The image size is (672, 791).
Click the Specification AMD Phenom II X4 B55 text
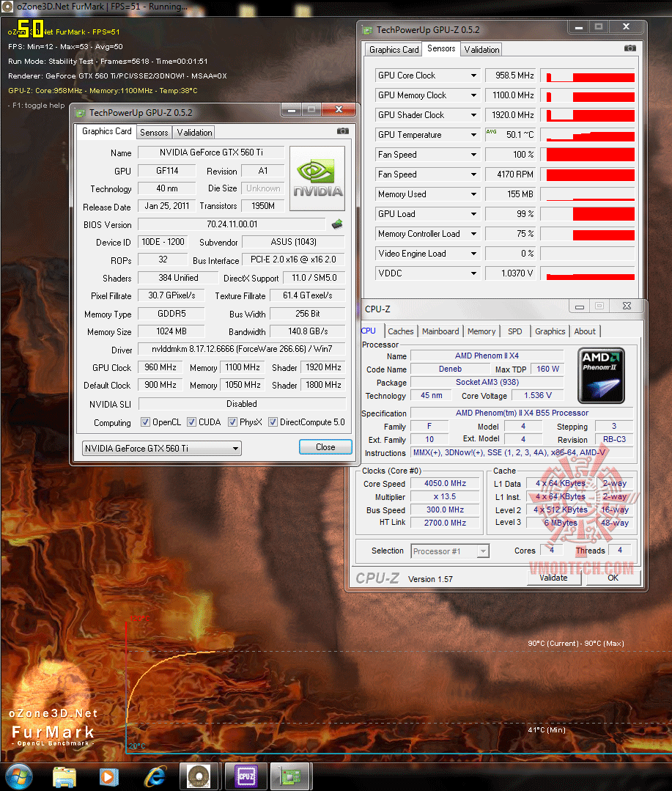(x=522, y=413)
